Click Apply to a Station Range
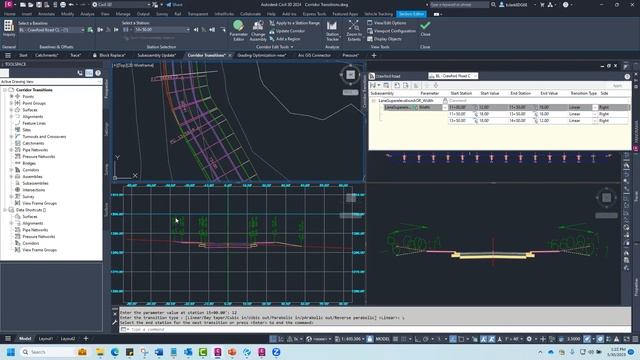This screenshot has height=360, width=640. coord(295,23)
